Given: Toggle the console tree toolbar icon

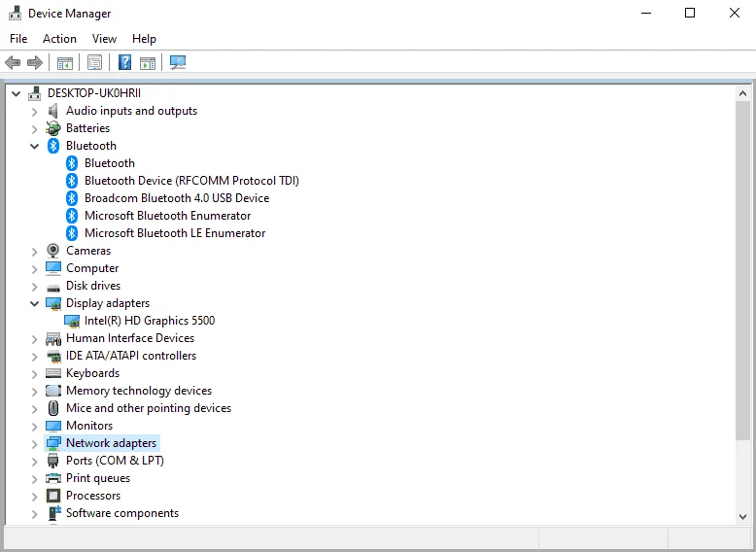Looking at the screenshot, I should pos(64,62).
